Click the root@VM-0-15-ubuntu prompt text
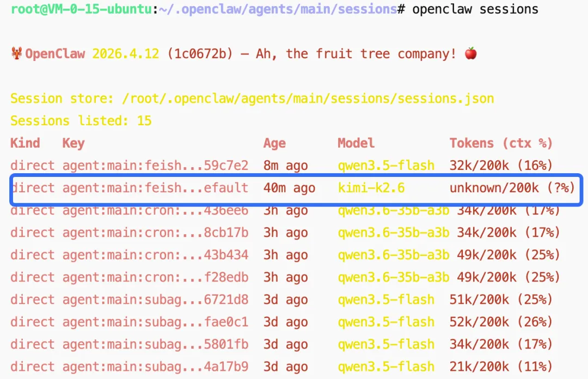This screenshot has width=588, height=379. [81, 9]
